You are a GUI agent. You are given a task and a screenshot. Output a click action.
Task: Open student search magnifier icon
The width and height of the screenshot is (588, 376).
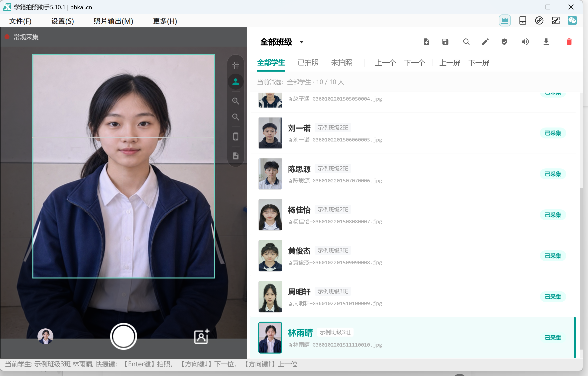coord(466,42)
